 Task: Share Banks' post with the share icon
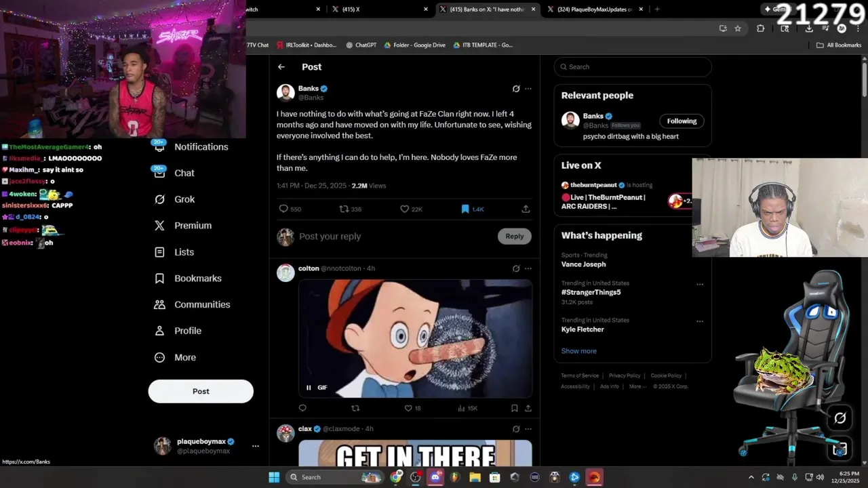526,209
